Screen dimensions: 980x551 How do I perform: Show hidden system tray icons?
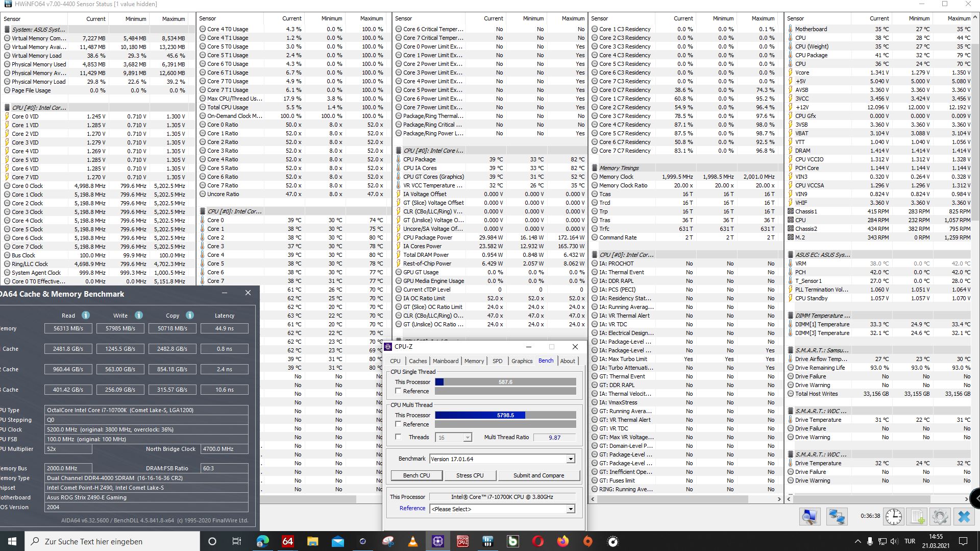(857, 541)
